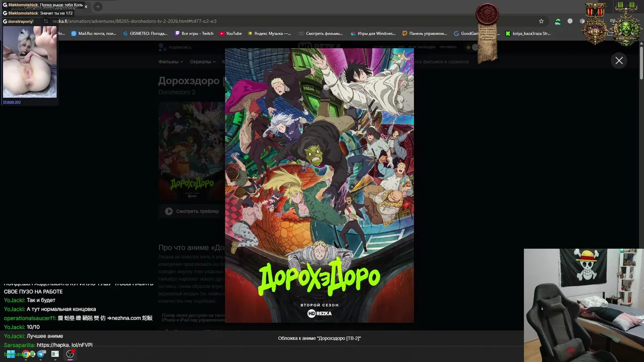Click the white taskbar app beside Telegram

55,354
